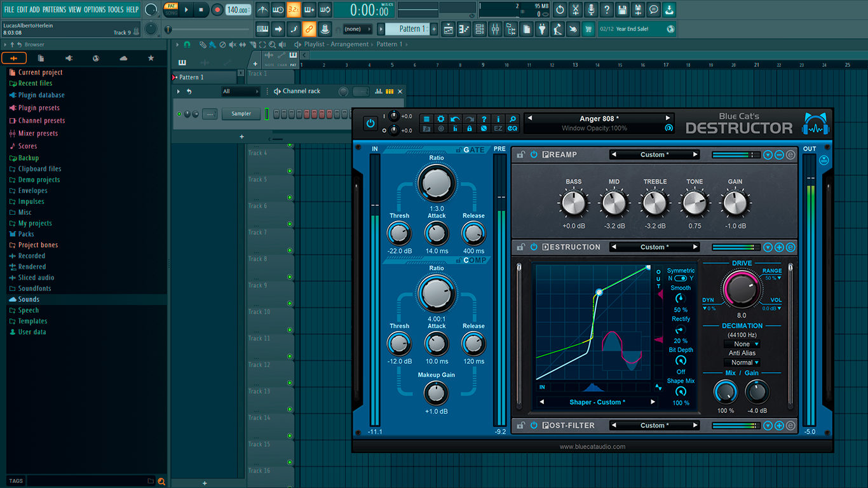Open the graph editor icon in Channel rack

pos(379,91)
